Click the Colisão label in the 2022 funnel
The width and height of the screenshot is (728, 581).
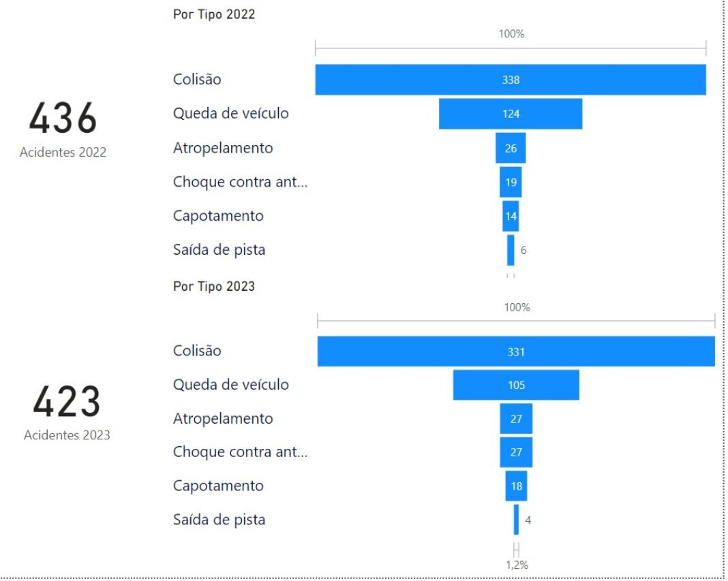(x=197, y=79)
